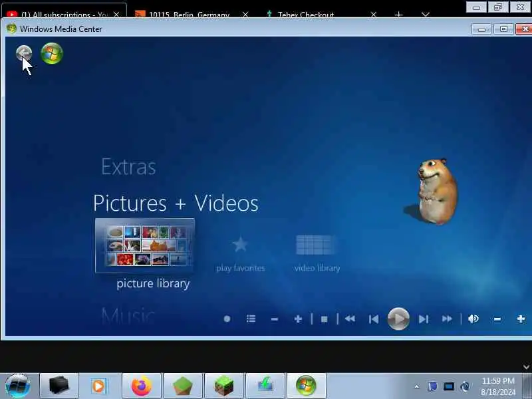Viewport: 532px width, 399px height.
Task: Open Firefox from the taskbar
Action: point(141,386)
